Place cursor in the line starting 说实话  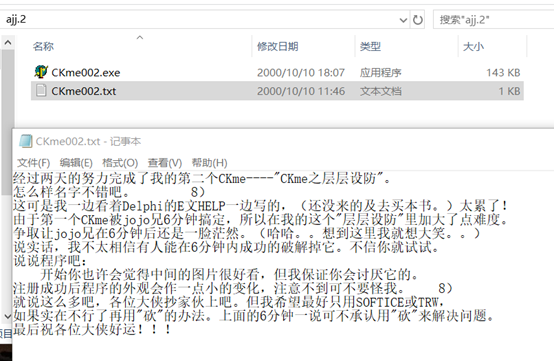(226, 247)
